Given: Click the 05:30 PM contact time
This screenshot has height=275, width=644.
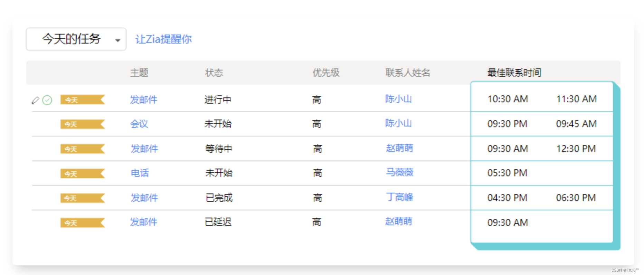Looking at the screenshot, I should 507,173.
